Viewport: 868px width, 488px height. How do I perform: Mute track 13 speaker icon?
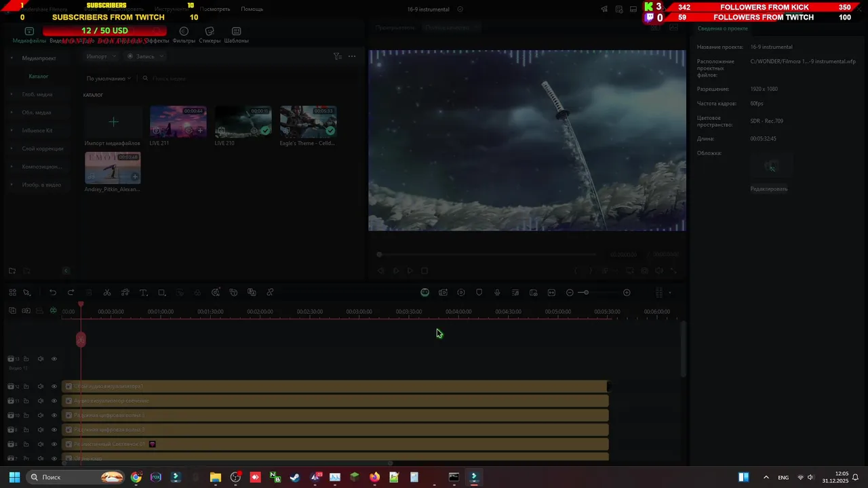pos(40,359)
